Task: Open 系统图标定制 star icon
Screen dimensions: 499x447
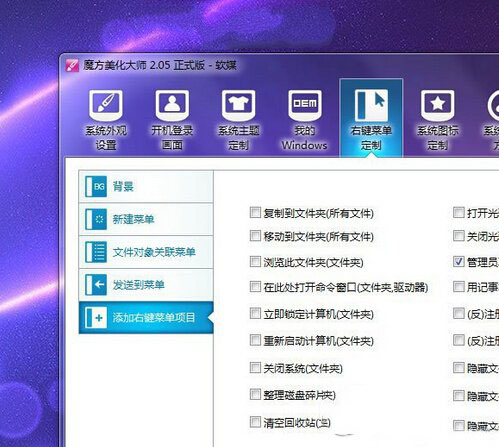Action: 437,104
